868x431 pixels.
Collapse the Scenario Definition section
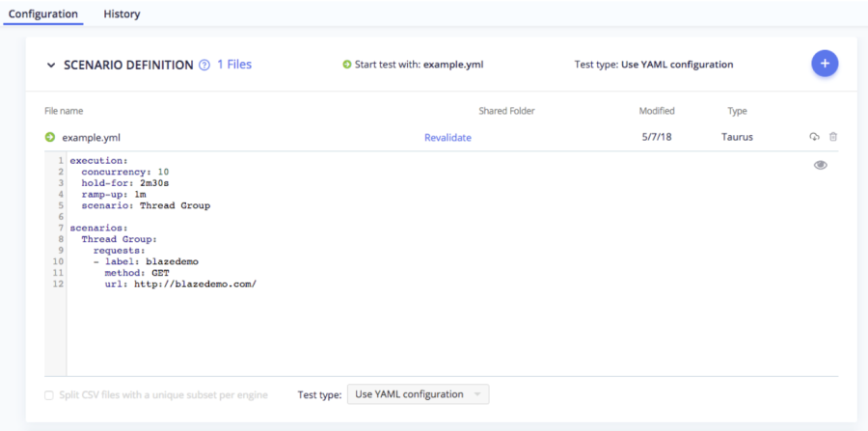pos(51,66)
